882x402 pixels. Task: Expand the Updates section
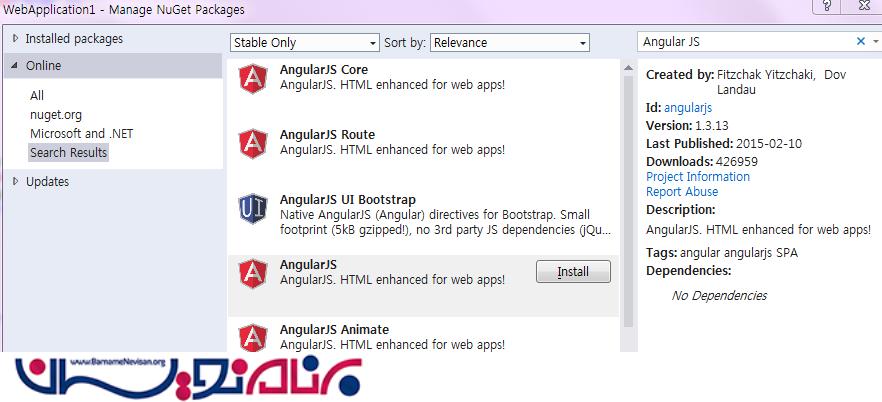coord(15,181)
